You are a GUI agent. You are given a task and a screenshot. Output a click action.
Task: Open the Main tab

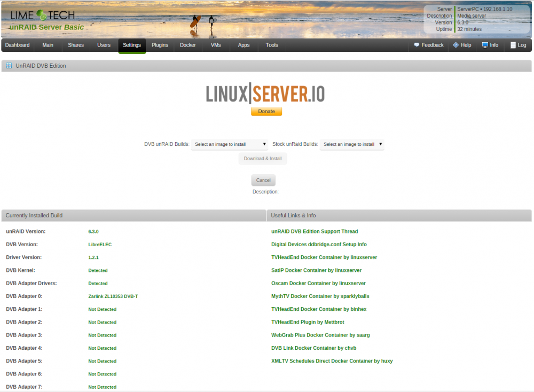point(48,45)
